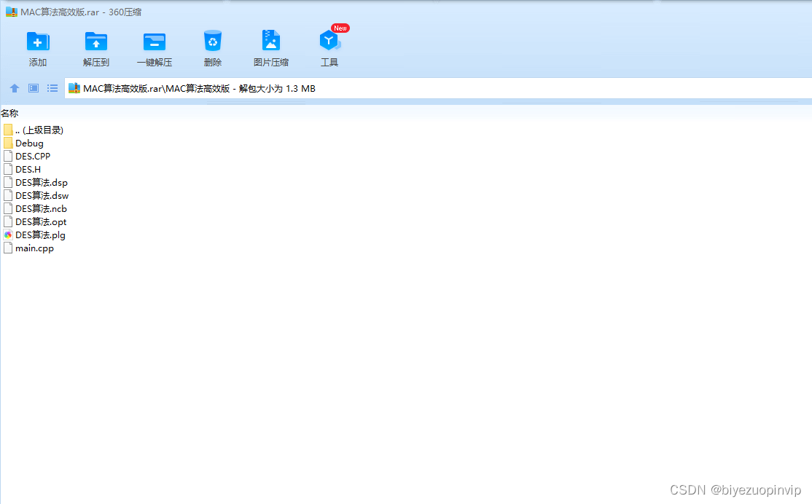Click the 添加 (Add) toolbar icon

tap(38, 42)
